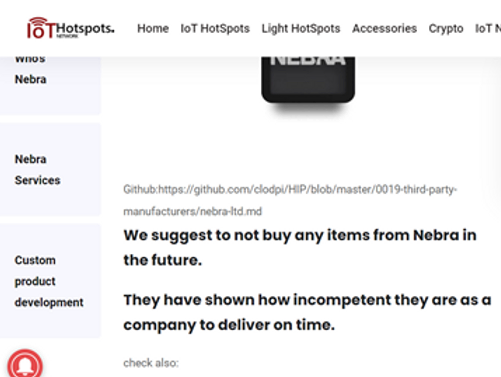Open the Home menu item
501x377 pixels.
pyautogui.click(x=153, y=29)
